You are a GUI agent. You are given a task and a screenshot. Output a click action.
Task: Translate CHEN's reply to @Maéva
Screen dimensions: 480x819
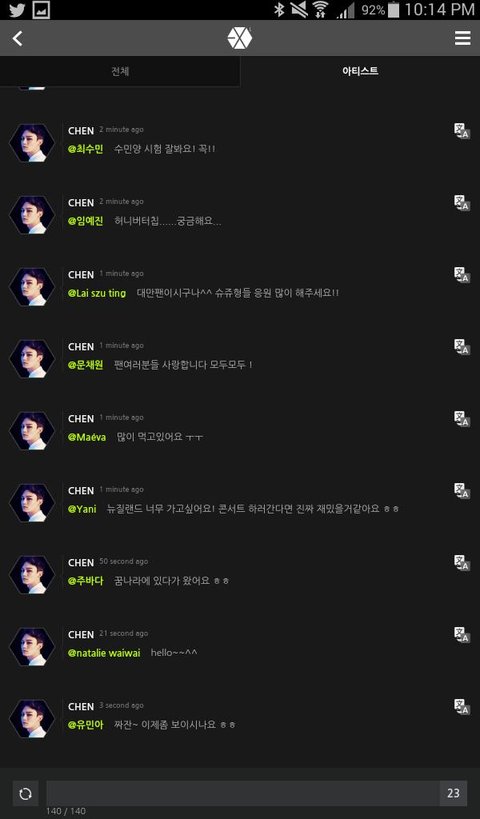click(x=461, y=419)
